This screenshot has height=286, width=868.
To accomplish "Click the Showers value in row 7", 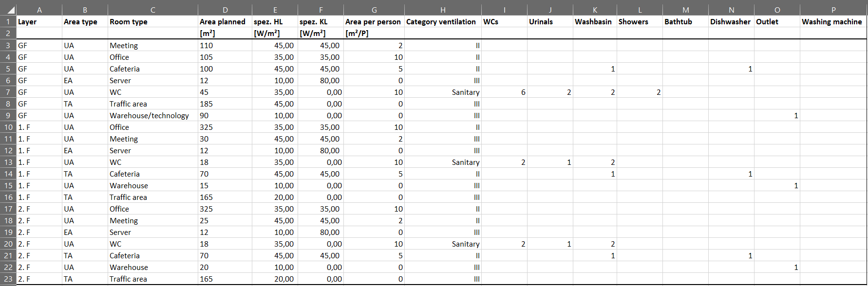I will [640, 92].
